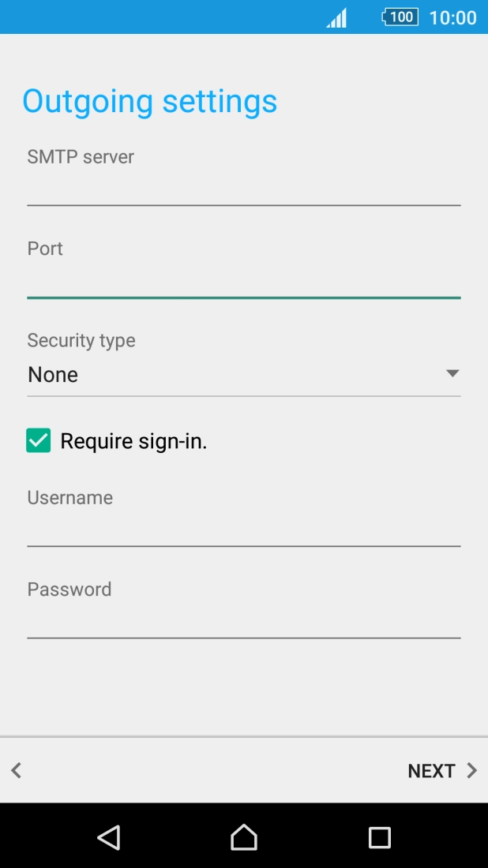Tap the battery indicator showing 100
The height and width of the screenshot is (868, 488).
(400, 17)
